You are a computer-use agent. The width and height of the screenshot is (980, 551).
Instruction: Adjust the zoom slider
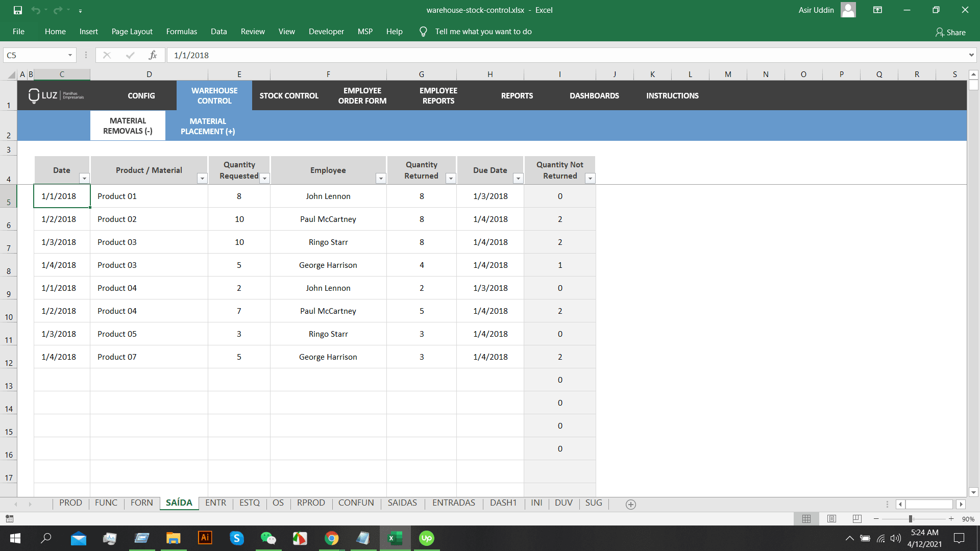910,519
